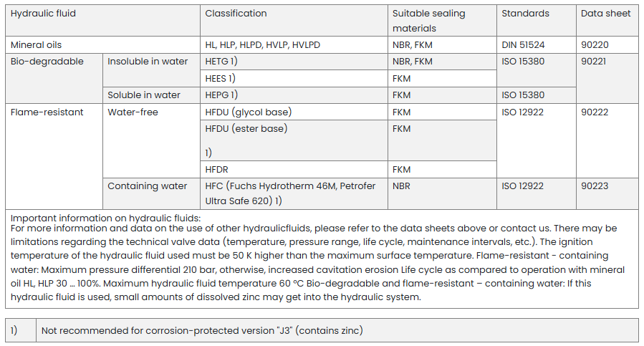This screenshot has height=346, width=644.
Task: Click the Bio-degradable category cell
Action: pyautogui.click(x=47, y=62)
